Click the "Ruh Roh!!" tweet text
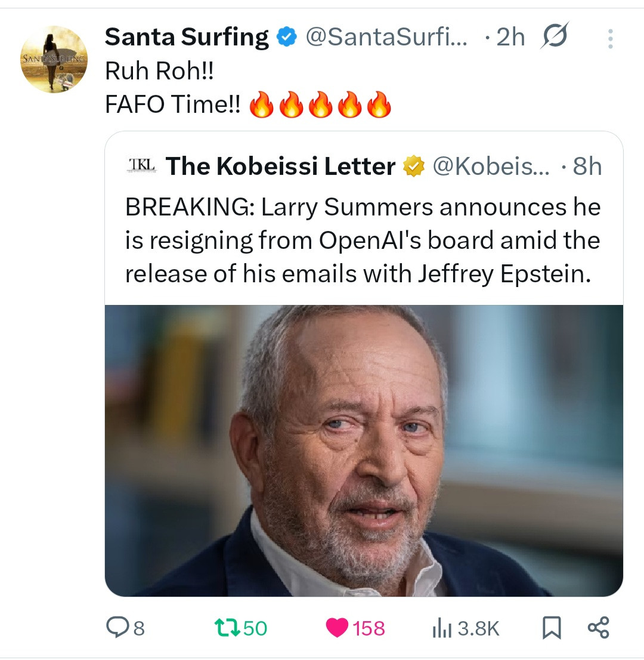 coord(159,72)
